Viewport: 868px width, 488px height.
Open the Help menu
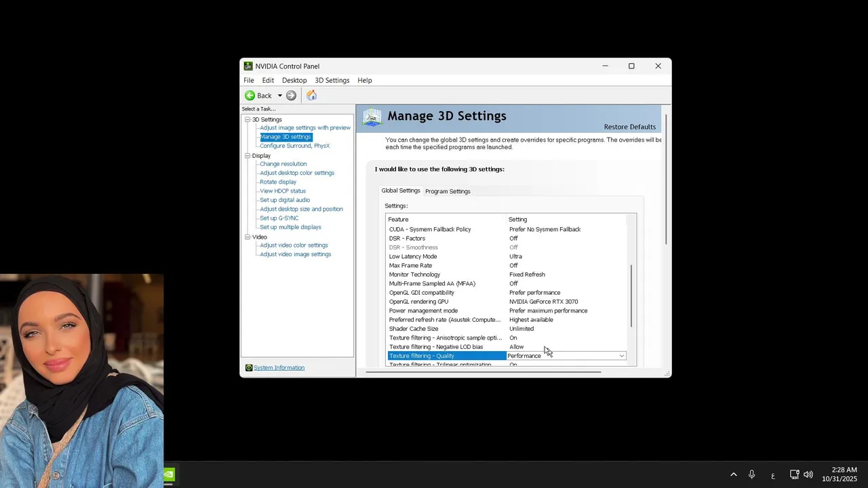(365, 80)
